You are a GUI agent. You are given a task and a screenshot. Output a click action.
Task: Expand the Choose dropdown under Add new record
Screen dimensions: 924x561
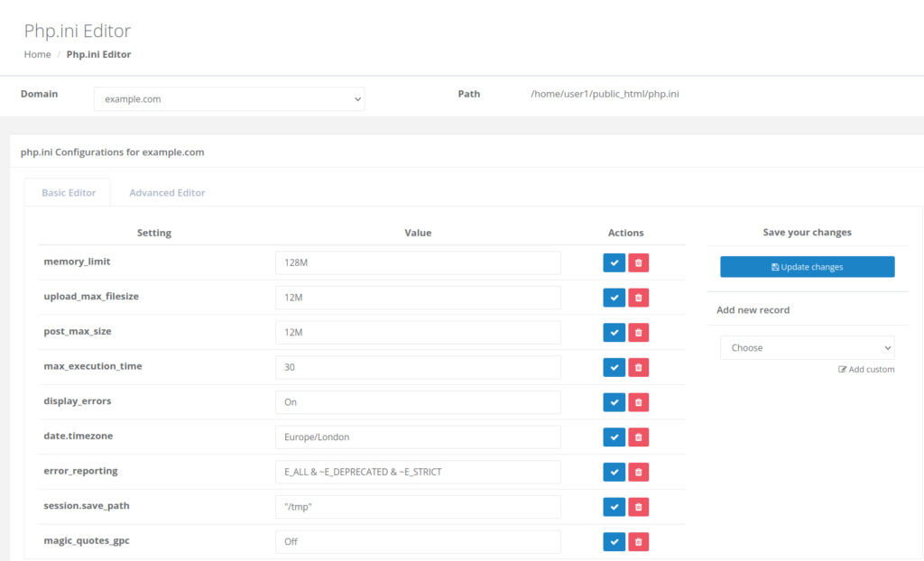[807, 348]
